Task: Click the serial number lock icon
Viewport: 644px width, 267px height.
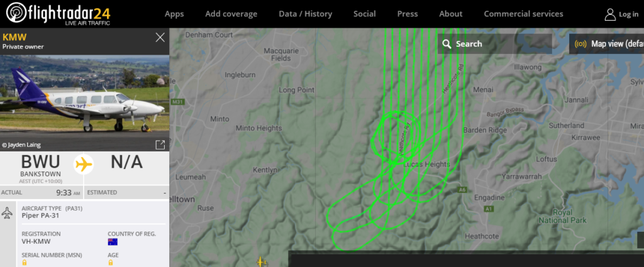Action: click(25, 263)
